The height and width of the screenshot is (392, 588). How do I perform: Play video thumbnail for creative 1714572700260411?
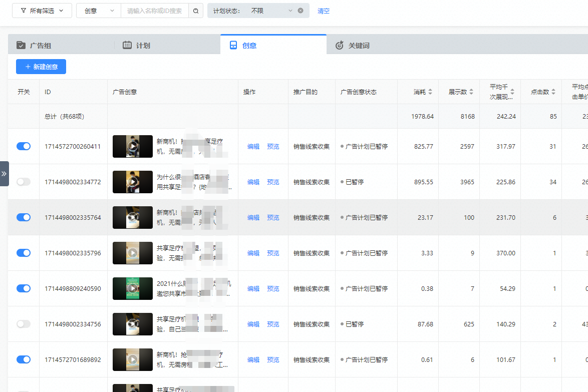point(132,146)
